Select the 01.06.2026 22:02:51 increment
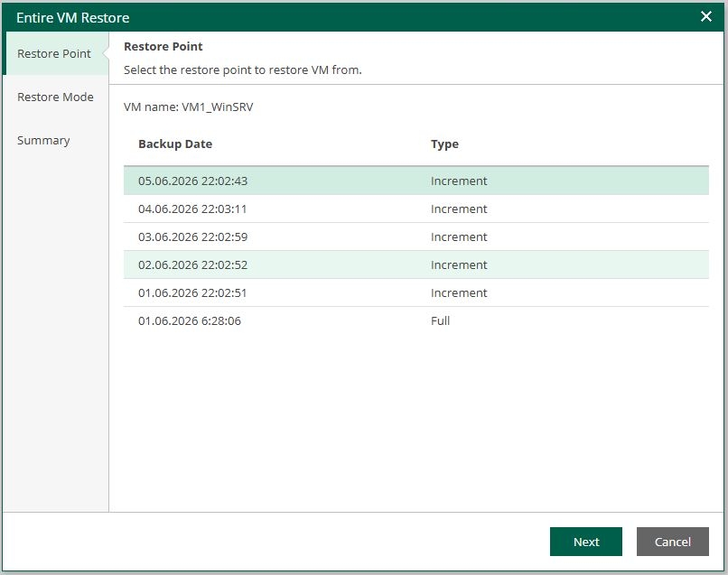 [x=416, y=292]
